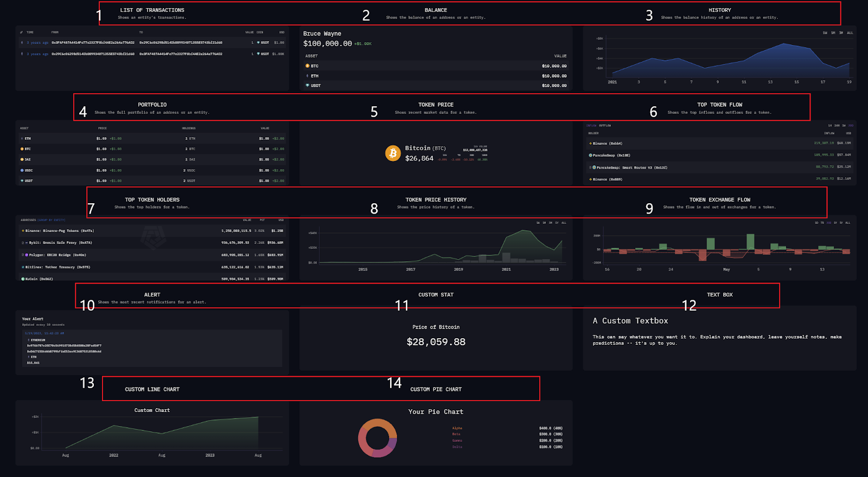Image resolution: width=868 pixels, height=477 pixels.
Task: Click the $28,059.88 custom stat value
Action: [436, 342]
